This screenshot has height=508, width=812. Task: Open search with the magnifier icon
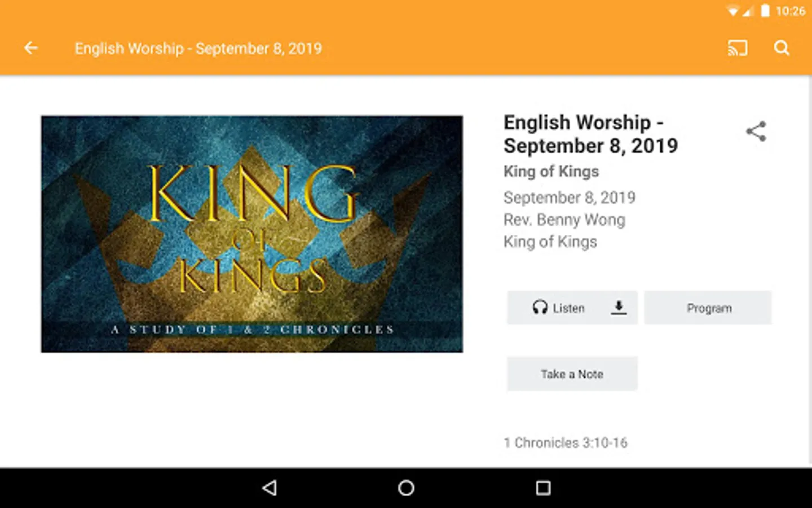[x=782, y=48]
